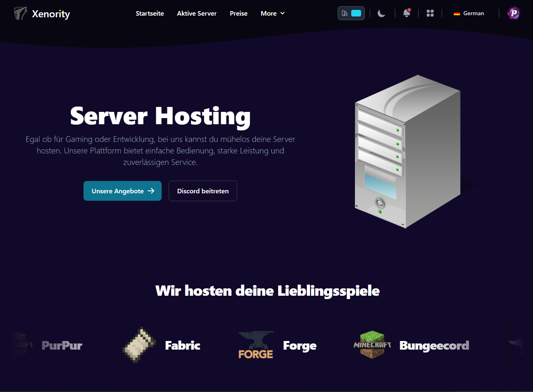Image resolution: width=533 pixels, height=392 pixels.
Task: Select the Forge game label
Action: [300, 346]
